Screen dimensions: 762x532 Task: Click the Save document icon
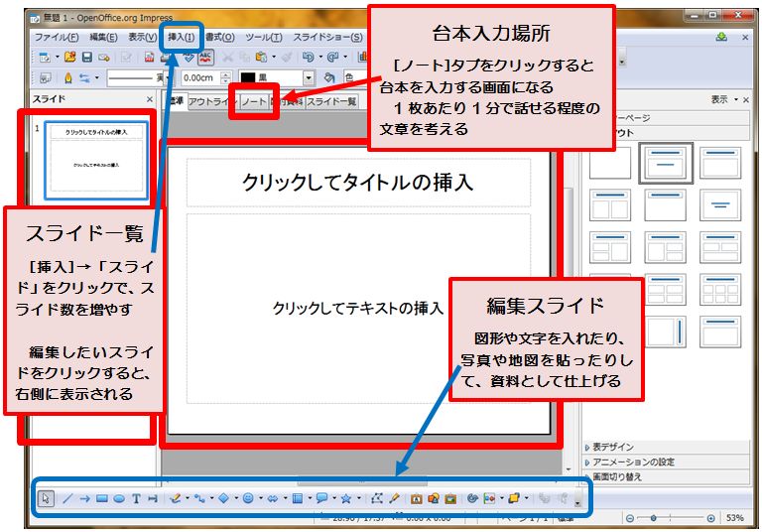coord(87,58)
